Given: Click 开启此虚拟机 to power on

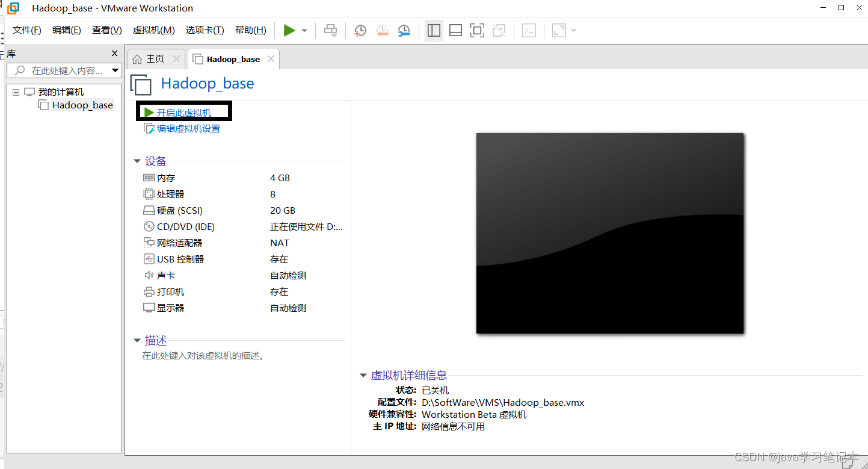Looking at the screenshot, I should click(184, 113).
